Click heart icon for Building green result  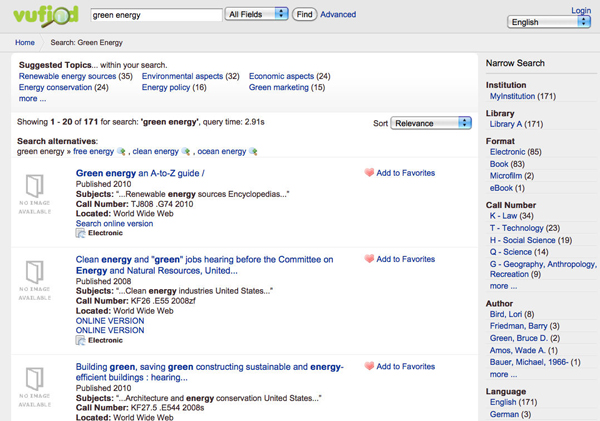coord(369,367)
